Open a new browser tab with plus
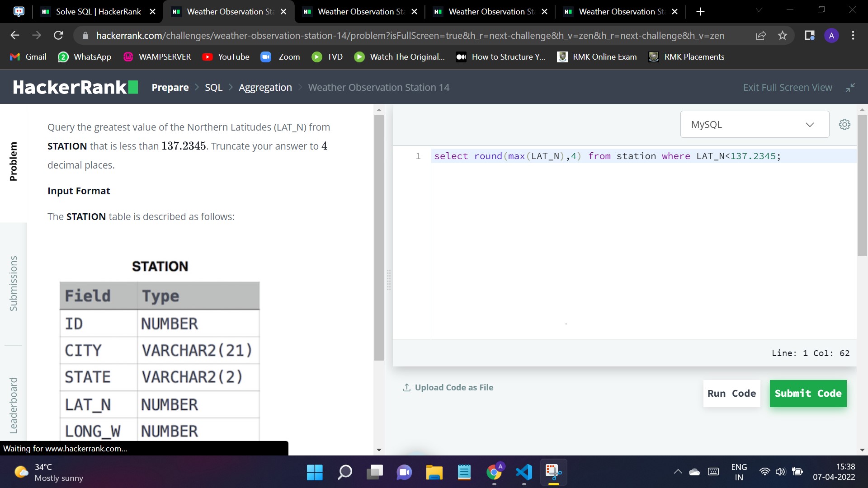 (700, 12)
